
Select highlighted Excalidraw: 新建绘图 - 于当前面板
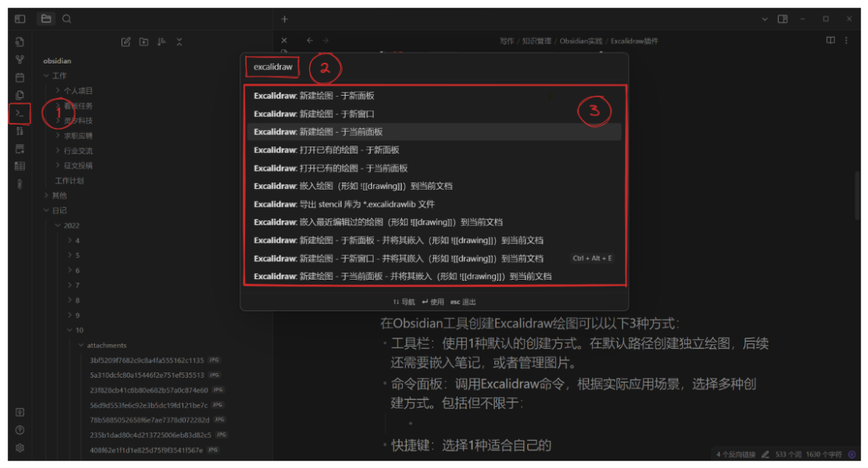[x=434, y=132]
